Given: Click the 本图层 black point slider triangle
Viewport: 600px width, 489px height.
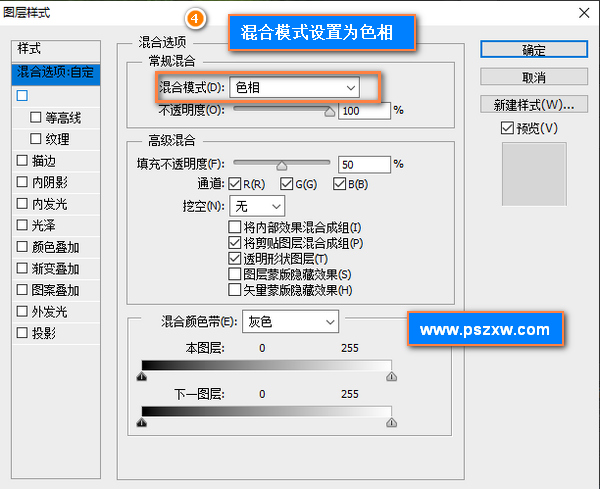Looking at the screenshot, I should point(141,377).
